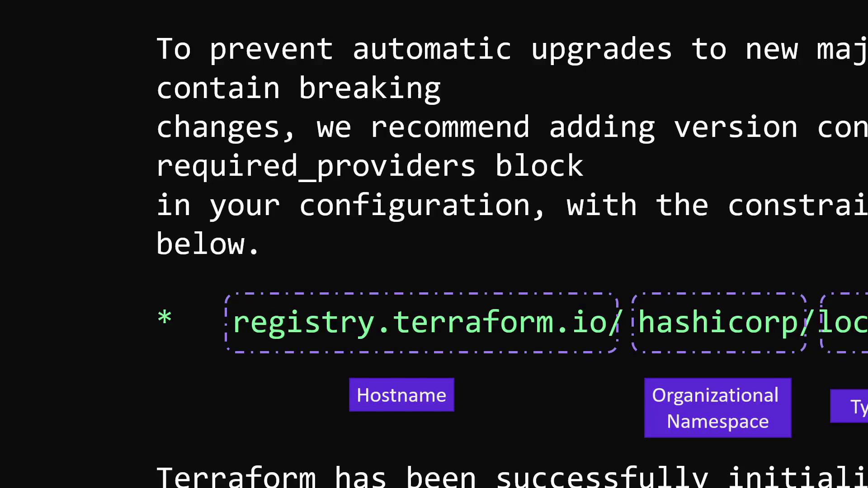Click the word 'upgrades' in the first line
The height and width of the screenshot is (488, 868).
pos(601,49)
